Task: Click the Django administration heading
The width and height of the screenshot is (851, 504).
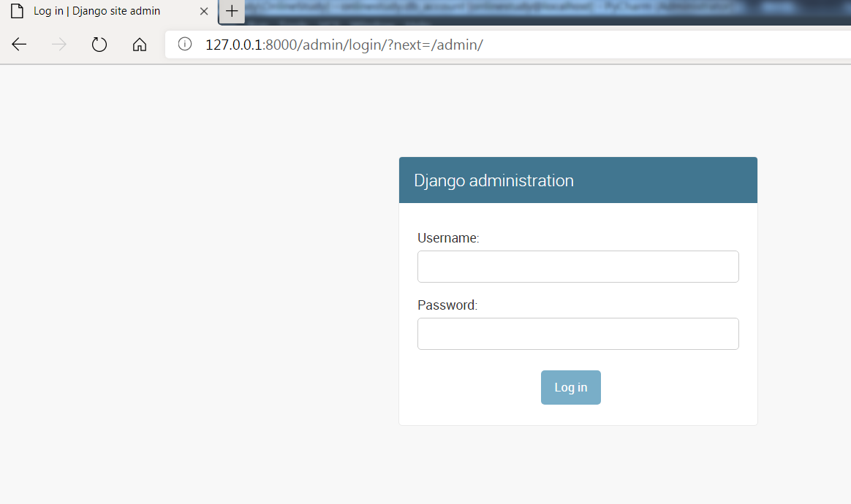Action: 493,180
